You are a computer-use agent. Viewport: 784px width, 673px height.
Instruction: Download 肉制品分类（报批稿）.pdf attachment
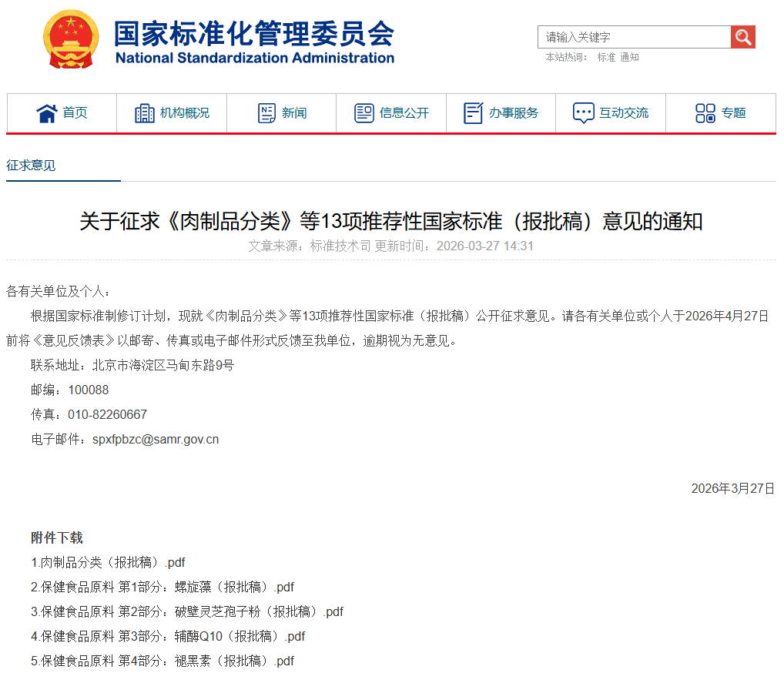coord(108,562)
